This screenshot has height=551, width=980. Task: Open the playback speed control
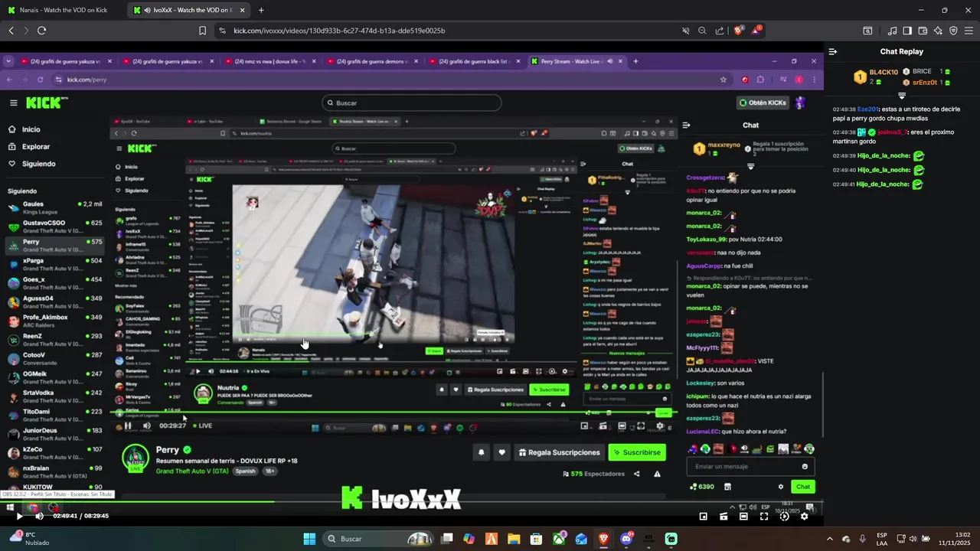click(x=784, y=517)
